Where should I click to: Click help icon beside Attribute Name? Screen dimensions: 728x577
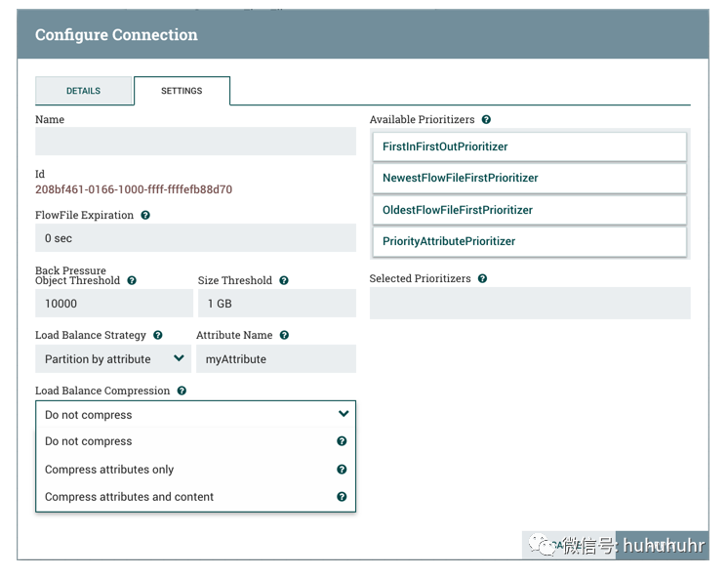click(284, 335)
